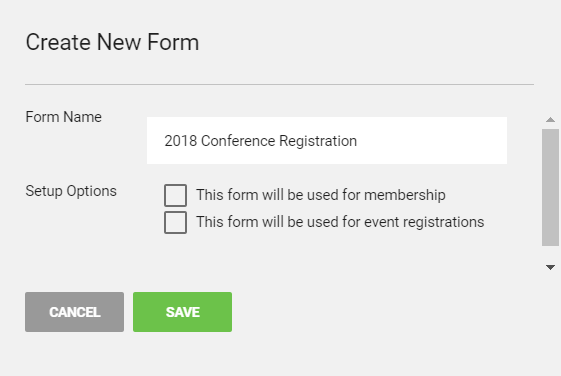Click the 'Form Name' label
The width and height of the screenshot is (561, 376).
63,117
